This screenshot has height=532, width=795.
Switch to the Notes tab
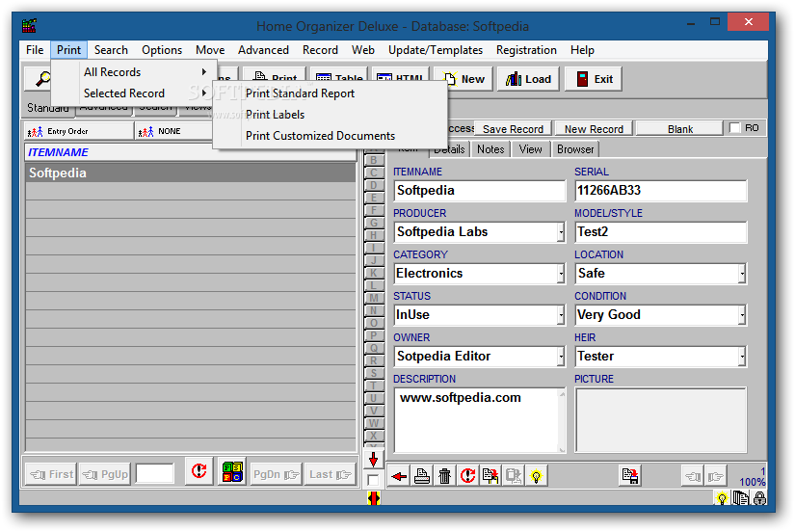(490, 149)
